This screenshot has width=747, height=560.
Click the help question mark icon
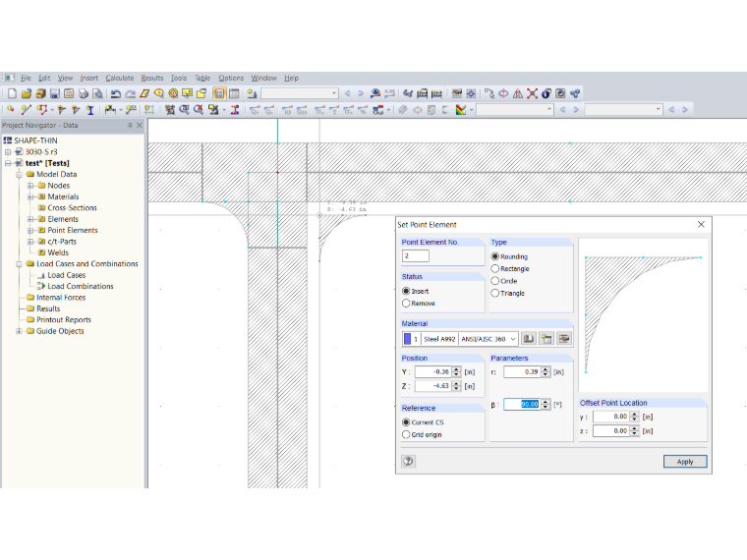tap(408, 461)
